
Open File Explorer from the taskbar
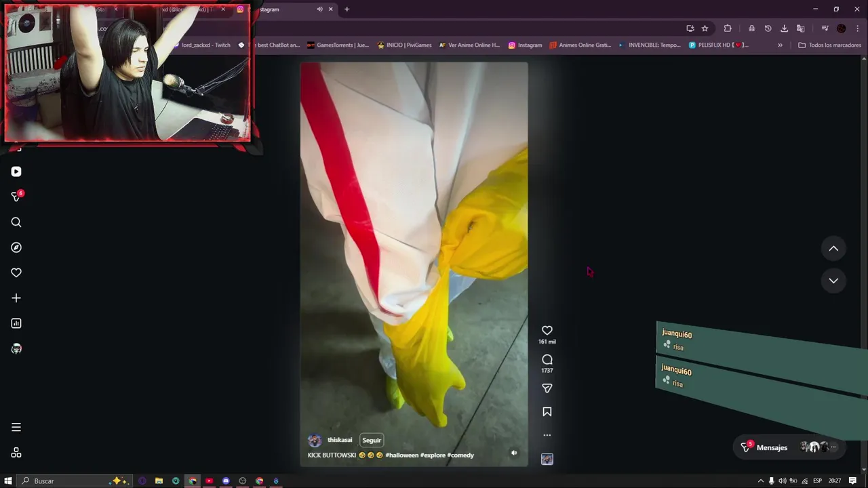pyautogui.click(x=159, y=481)
